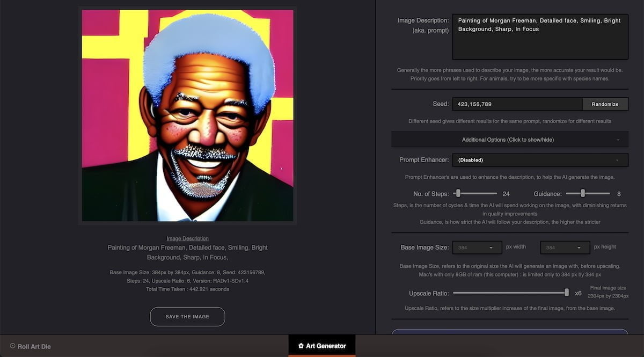Click the Guidance slider handle
644x357 pixels.
coord(583,193)
